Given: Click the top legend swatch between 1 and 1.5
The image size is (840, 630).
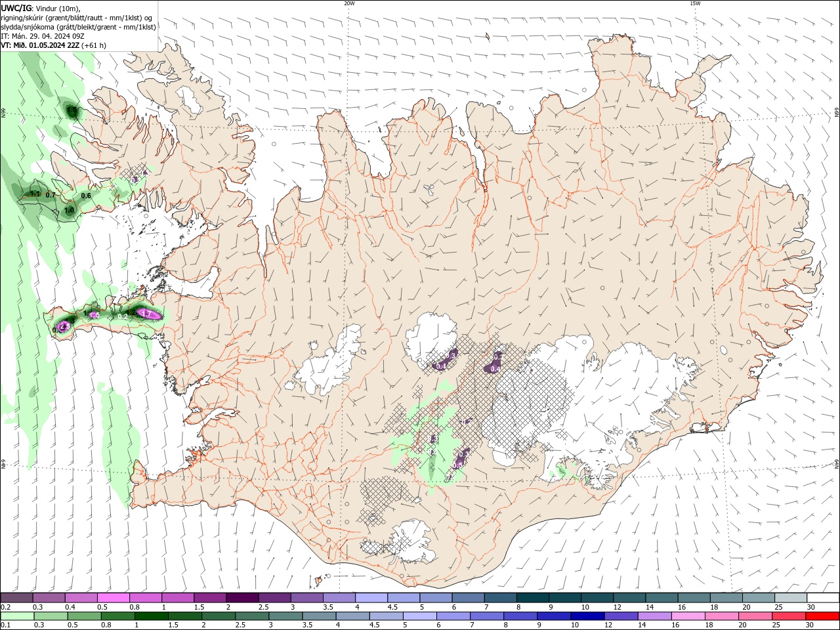Looking at the screenshot, I should pyautogui.click(x=177, y=598).
